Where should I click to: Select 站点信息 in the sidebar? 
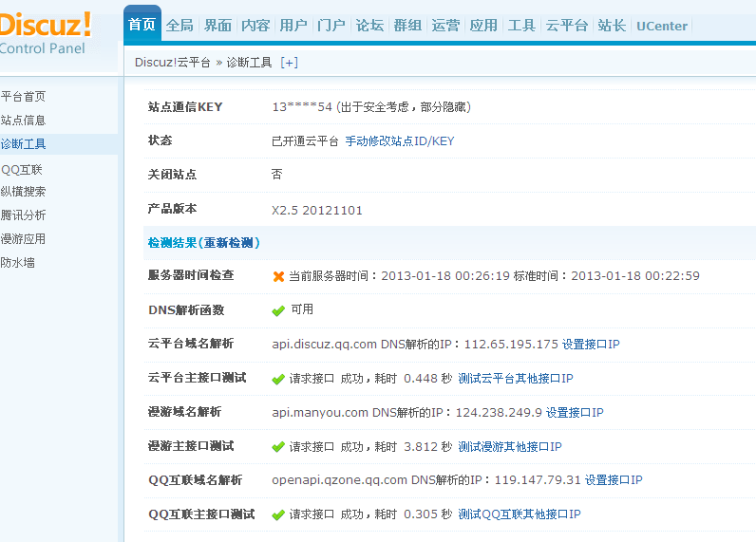point(23,120)
